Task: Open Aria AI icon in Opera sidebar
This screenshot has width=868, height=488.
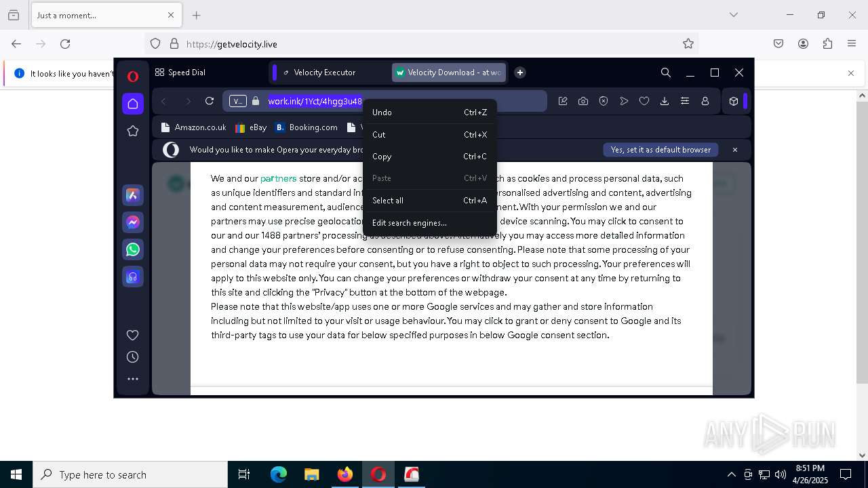Action: [x=133, y=195]
